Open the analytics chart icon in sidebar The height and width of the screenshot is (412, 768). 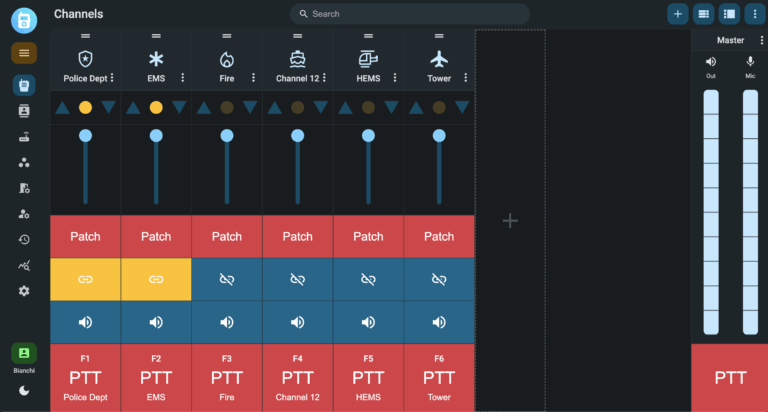(24, 265)
